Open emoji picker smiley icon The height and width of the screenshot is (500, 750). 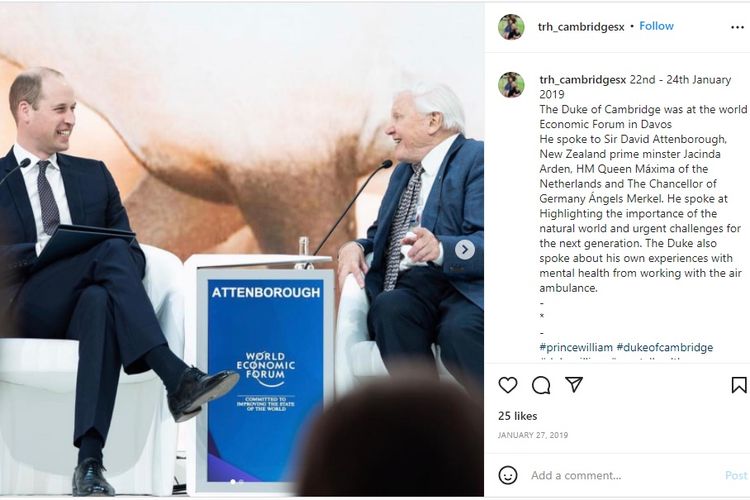507,475
